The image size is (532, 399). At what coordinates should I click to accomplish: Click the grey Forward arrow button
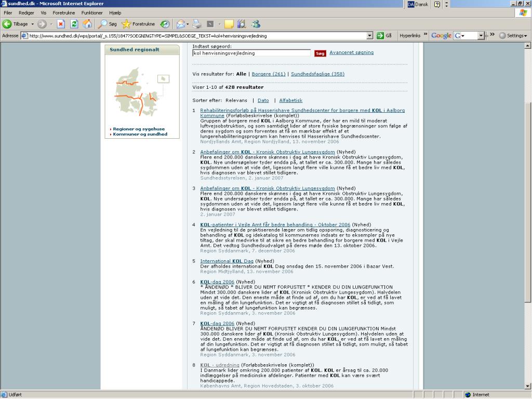pos(42,24)
